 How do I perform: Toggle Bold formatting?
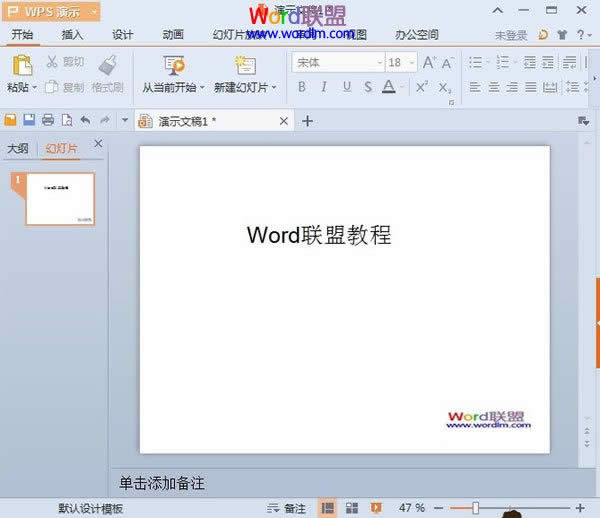click(x=301, y=87)
